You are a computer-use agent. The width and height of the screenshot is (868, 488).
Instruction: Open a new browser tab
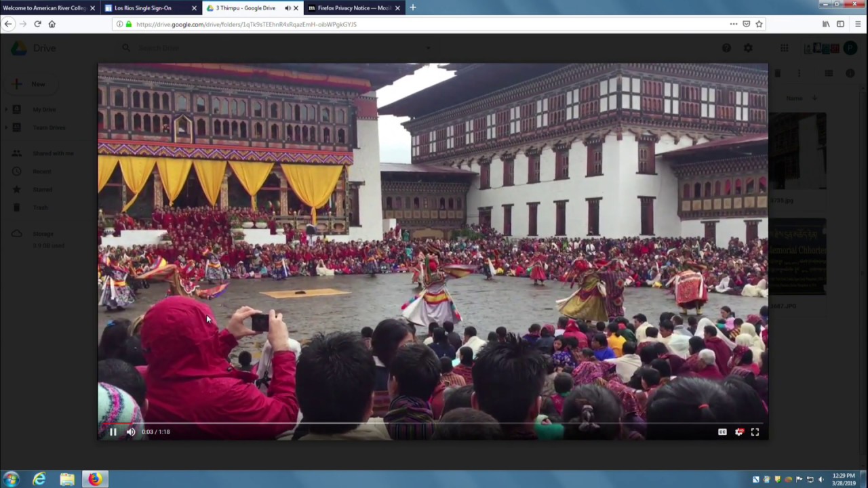pos(413,7)
